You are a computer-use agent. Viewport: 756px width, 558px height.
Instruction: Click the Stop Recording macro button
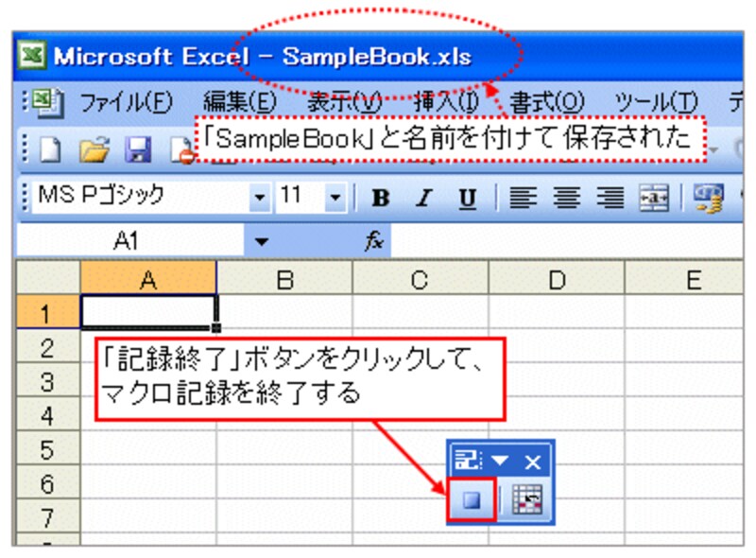pos(472,500)
